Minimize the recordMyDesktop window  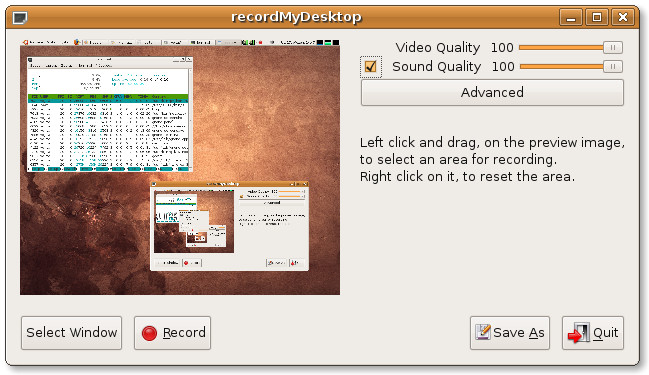pyautogui.click(x=571, y=17)
